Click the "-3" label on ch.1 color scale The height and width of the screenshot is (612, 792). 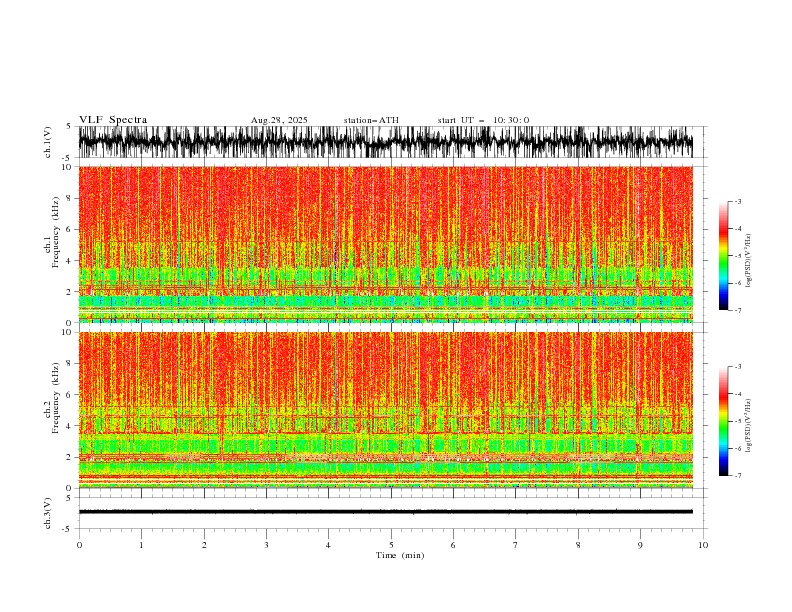pyautogui.click(x=738, y=201)
